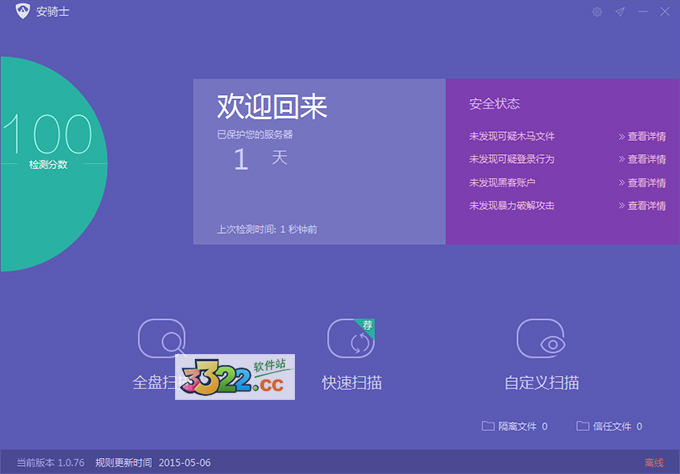This screenshot has height=474, width=680.
Task: View details for 未发现黑客账户
Action: pyautogui.click(x=642, y=183)
